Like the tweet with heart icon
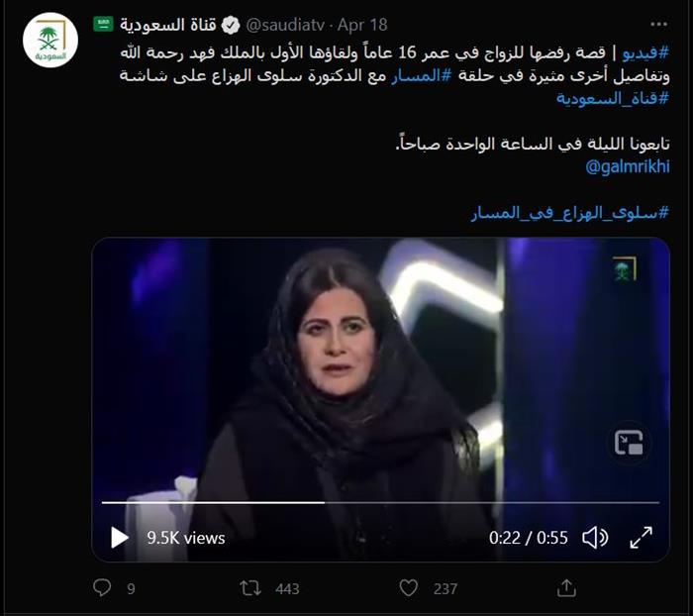693x616 pixels. point(408,588)
